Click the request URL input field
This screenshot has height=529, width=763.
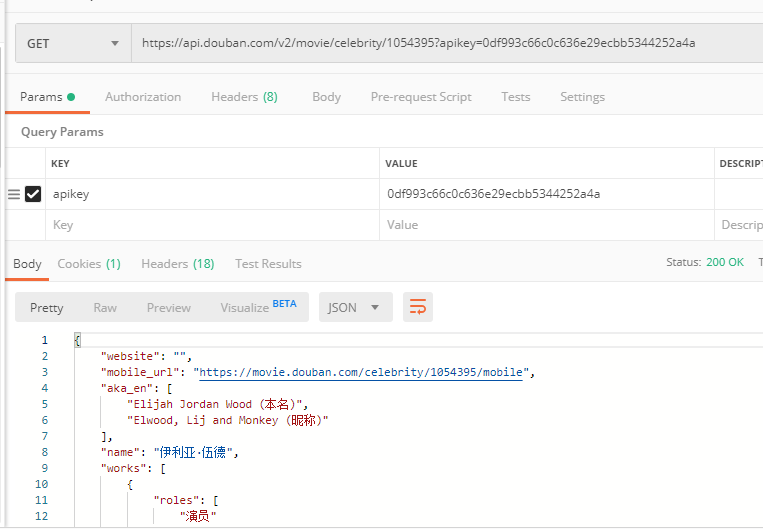pos(447,43)
